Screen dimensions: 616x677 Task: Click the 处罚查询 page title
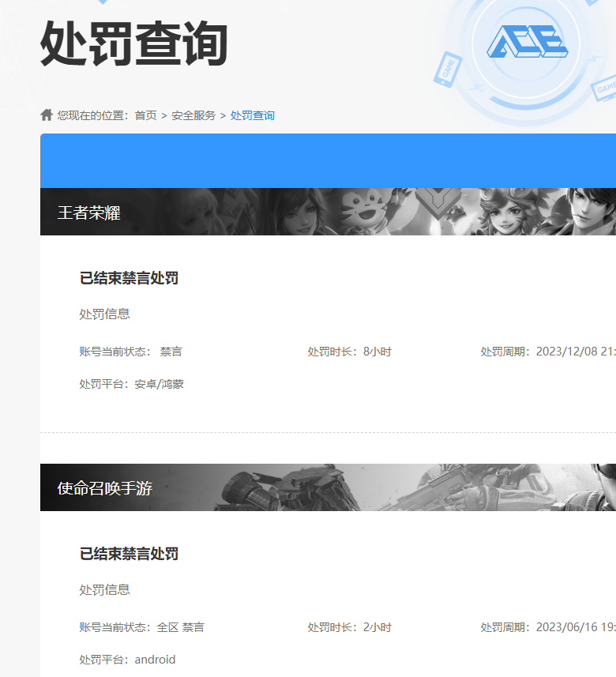click(133, 43)
